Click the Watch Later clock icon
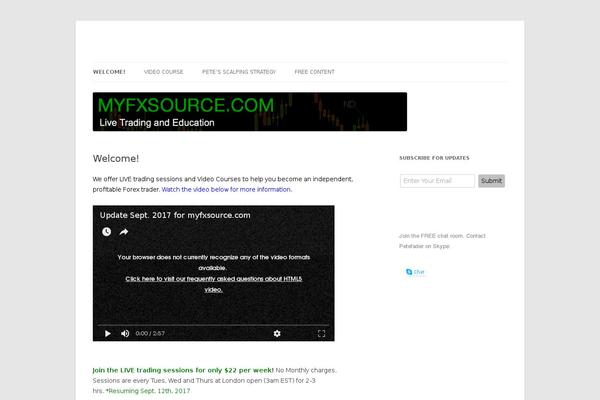The height and width of the screenshot is (400, 600). pos(106,232)
